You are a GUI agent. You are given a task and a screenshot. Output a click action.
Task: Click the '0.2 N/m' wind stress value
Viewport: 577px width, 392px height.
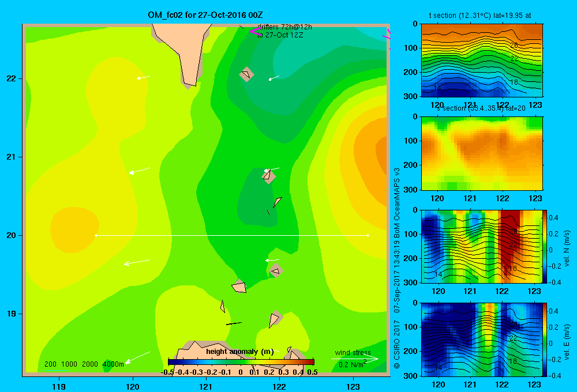pyautogui.click(x=352, y=364)
